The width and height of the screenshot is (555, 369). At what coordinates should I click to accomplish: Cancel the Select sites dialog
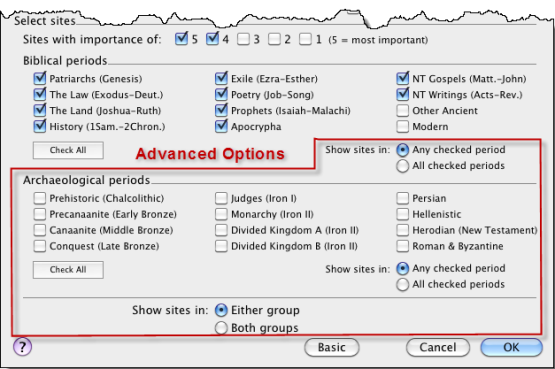(x=438, y=347)
